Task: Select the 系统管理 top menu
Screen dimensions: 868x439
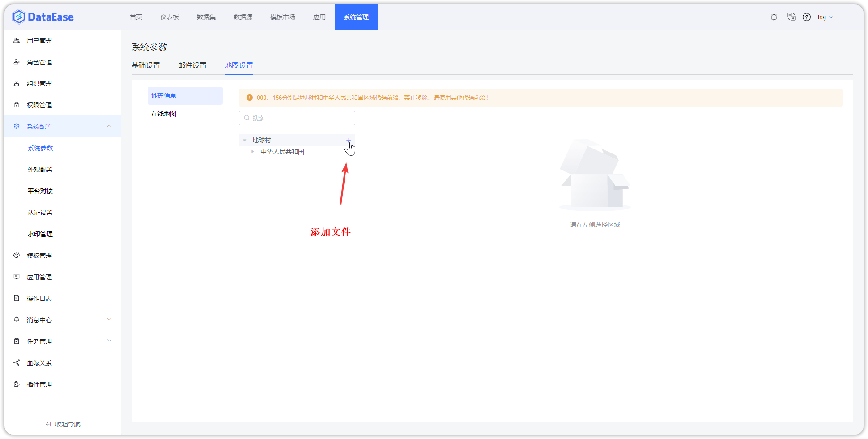Action: [356, 17]
